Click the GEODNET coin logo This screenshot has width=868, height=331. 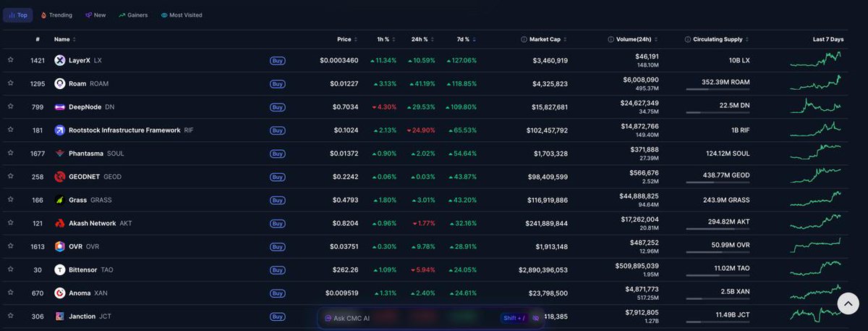click(60, 176)
